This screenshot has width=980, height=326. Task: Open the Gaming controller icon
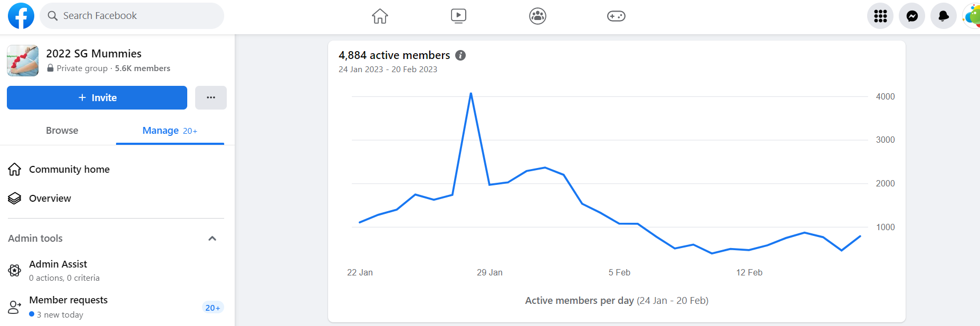pos(616,16)
